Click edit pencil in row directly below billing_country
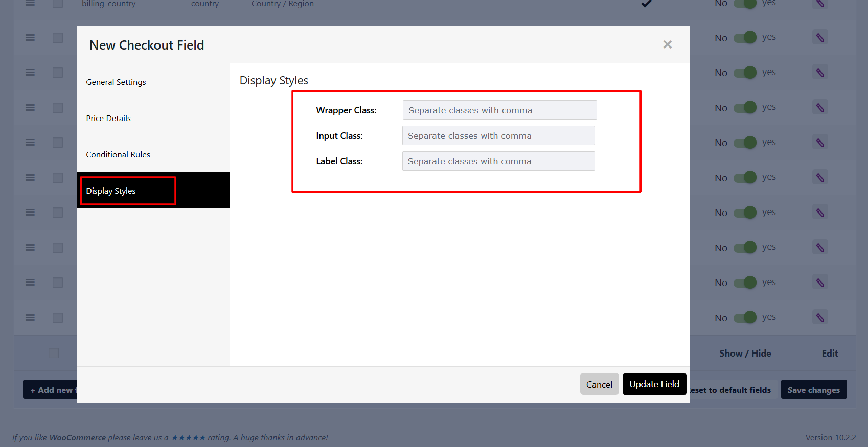The width and height of the screenshot is (868, 447). tap(820, 38)
